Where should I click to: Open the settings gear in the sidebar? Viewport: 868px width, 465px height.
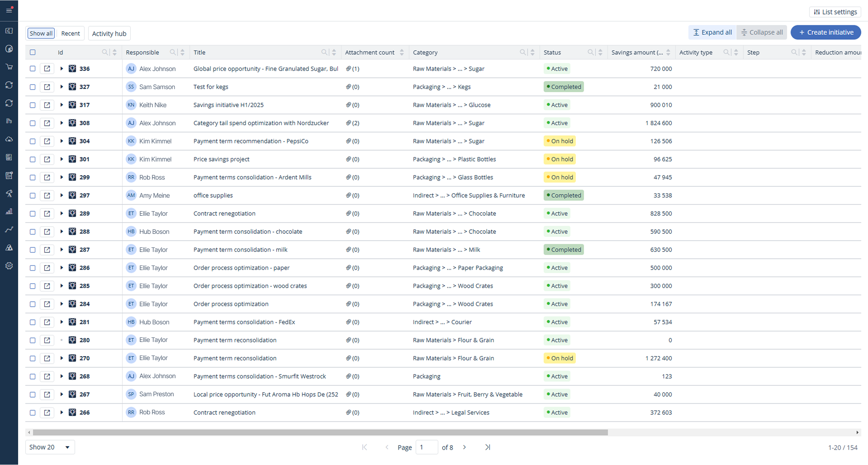[x=9, y=266]
